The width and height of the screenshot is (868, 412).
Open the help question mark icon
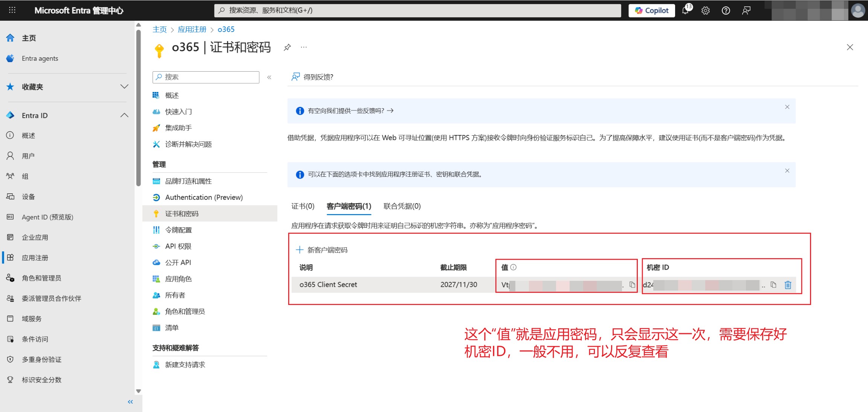pyautogui.click(x=726, y=11)
